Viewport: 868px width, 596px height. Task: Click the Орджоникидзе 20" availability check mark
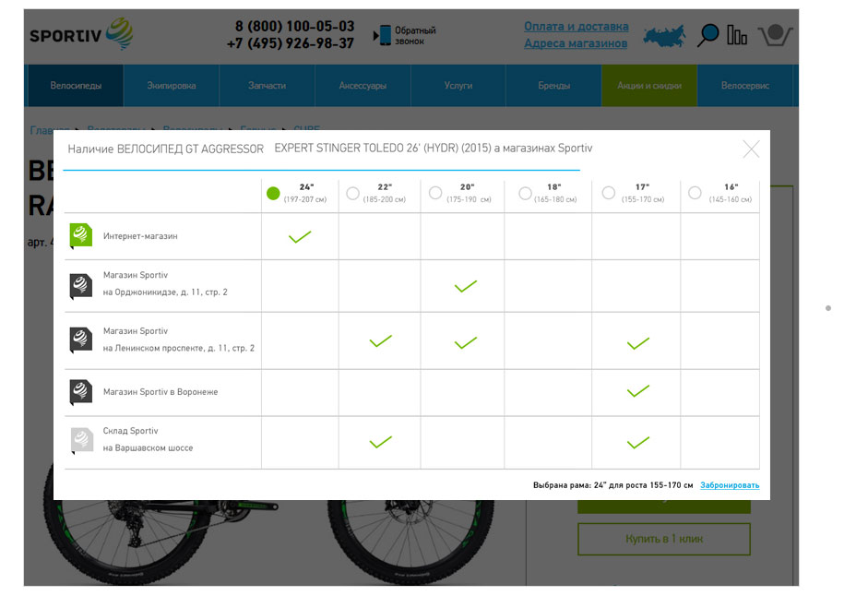(466, 286)
